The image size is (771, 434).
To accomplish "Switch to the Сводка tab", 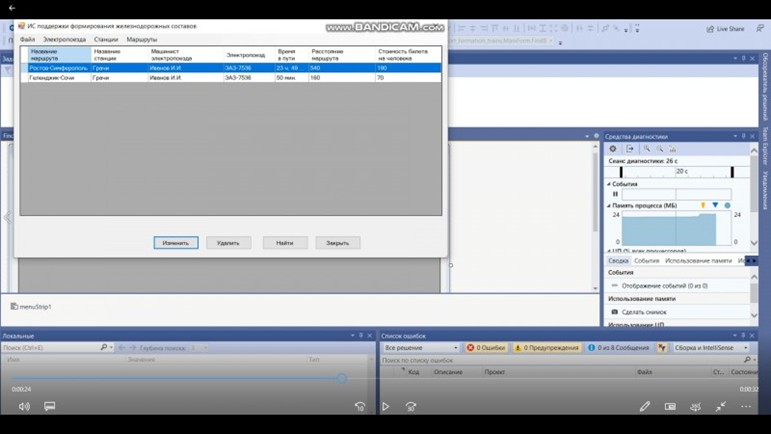I will [618, 260].
